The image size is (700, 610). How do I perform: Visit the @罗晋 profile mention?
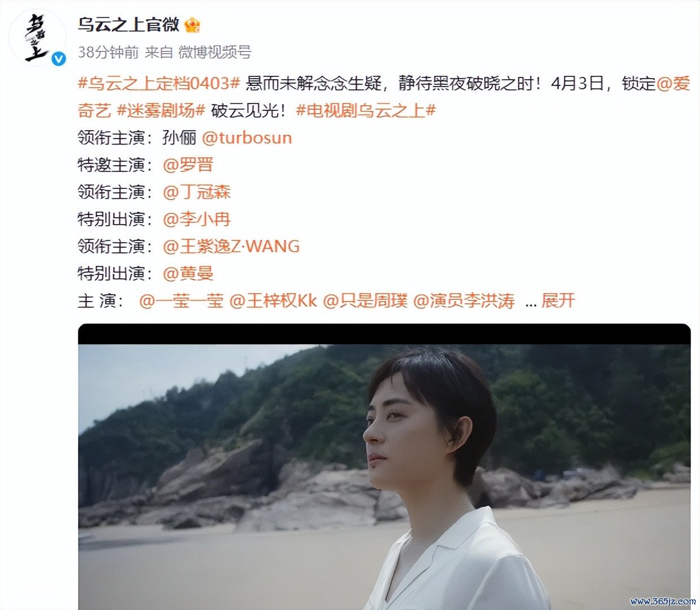(188, 165)
